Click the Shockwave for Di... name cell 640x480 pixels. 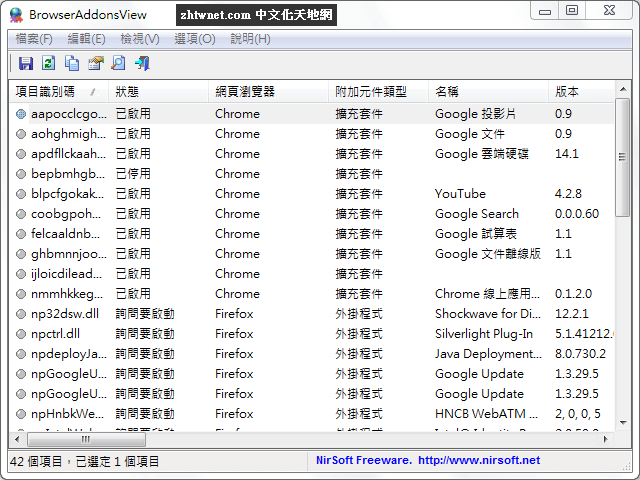(x=488, y=314)
